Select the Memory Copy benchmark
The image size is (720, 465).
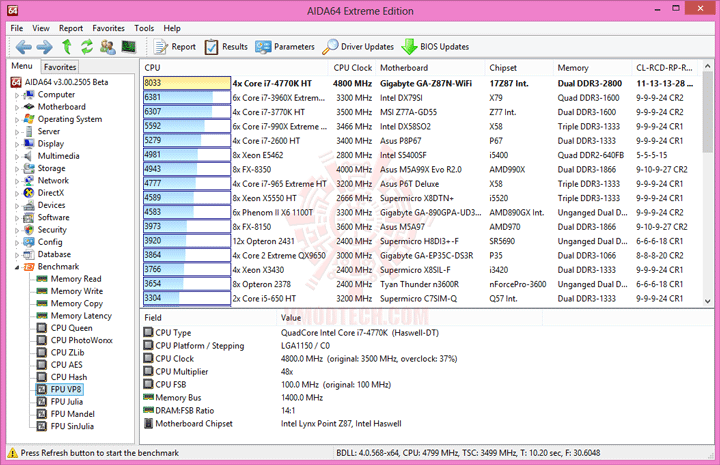[x=77, y=303]
